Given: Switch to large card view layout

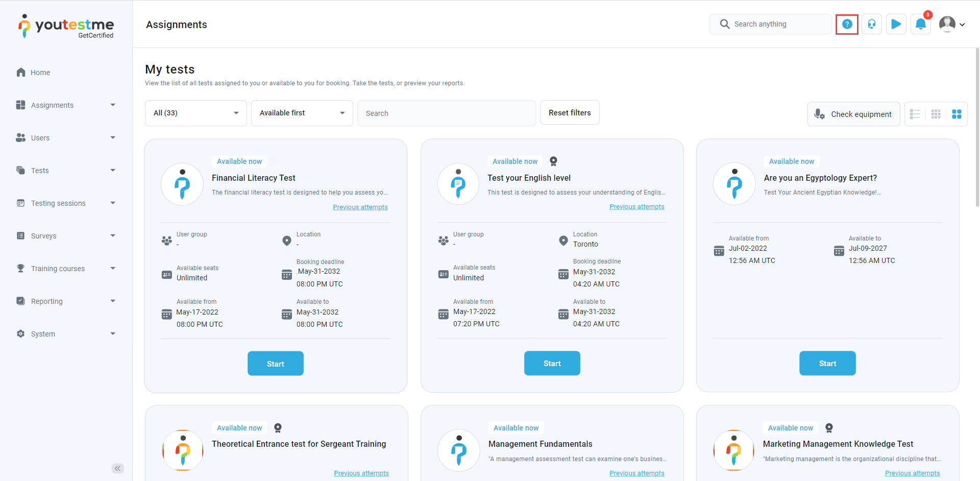Looking at the screenshot, I should (957, 114).
